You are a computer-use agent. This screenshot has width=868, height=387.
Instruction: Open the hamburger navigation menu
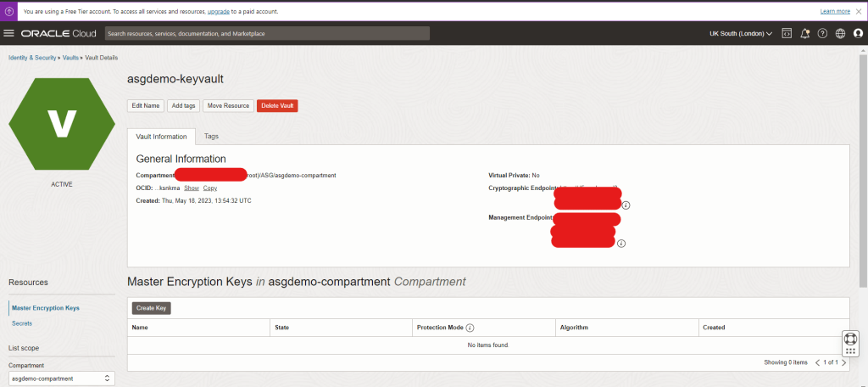tap(9, 33)
